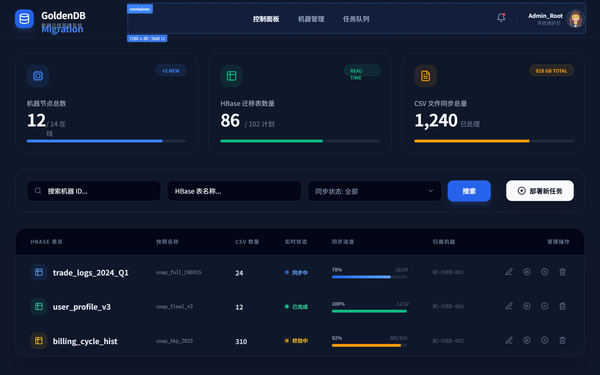The height and width of the screenshot is (375, 600).
Task: Click the CSV 数量 column header
Action: (x=247, y=241)
